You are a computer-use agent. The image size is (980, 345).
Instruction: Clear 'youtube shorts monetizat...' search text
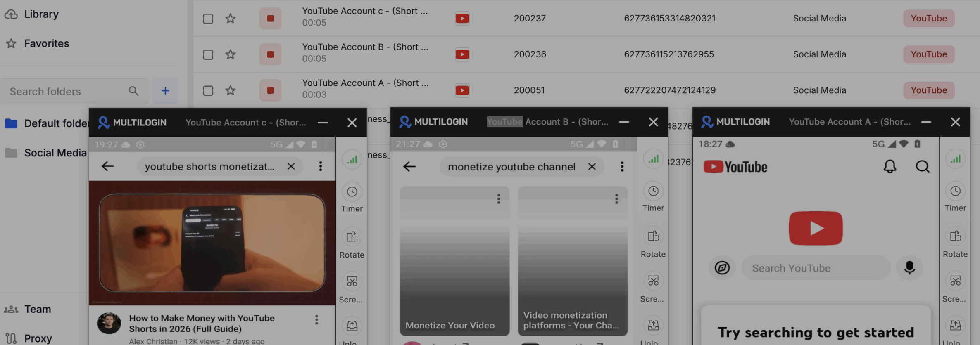tap(291, 166)
